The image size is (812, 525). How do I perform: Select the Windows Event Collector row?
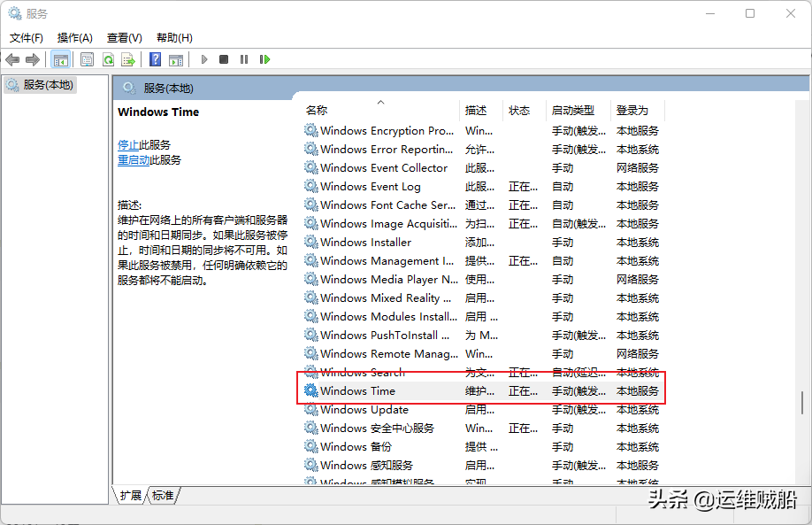pos(483,168)
